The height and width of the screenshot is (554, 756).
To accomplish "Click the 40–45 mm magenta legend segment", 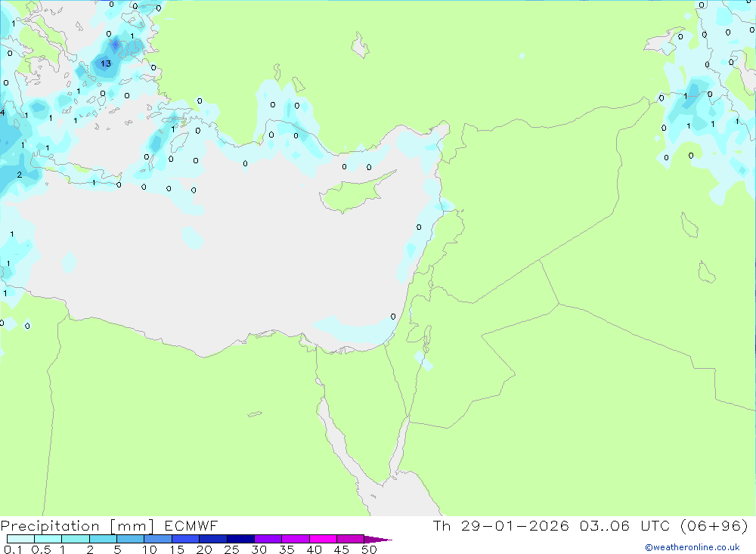I will (x=323, y=539).
